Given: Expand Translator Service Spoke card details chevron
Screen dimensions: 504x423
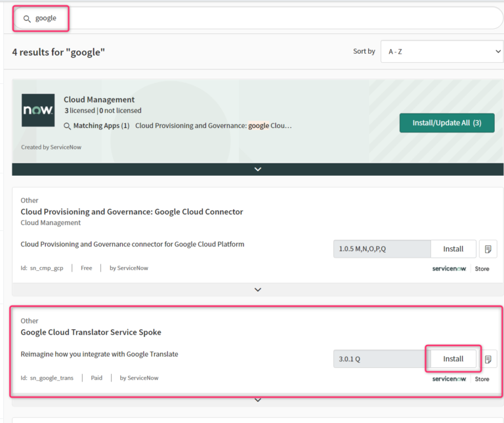Looking at the screenshot, I should coord(258,400).
